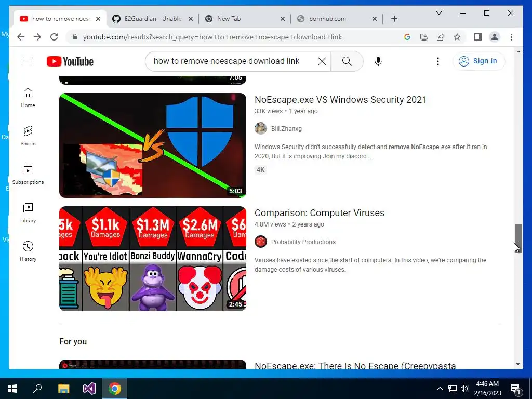Click the address bar URL
The width and height of the screenshot is (532, 399).
coord(212,37)
